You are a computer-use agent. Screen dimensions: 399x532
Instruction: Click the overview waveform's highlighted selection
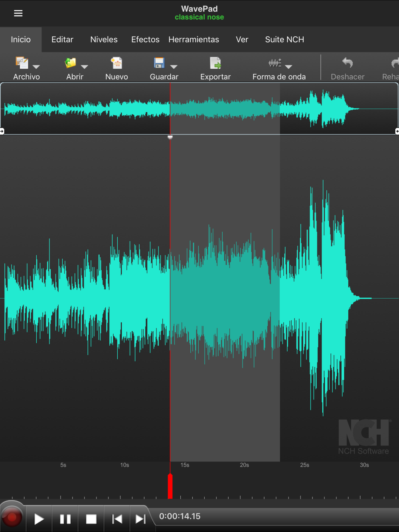point(225,108)
